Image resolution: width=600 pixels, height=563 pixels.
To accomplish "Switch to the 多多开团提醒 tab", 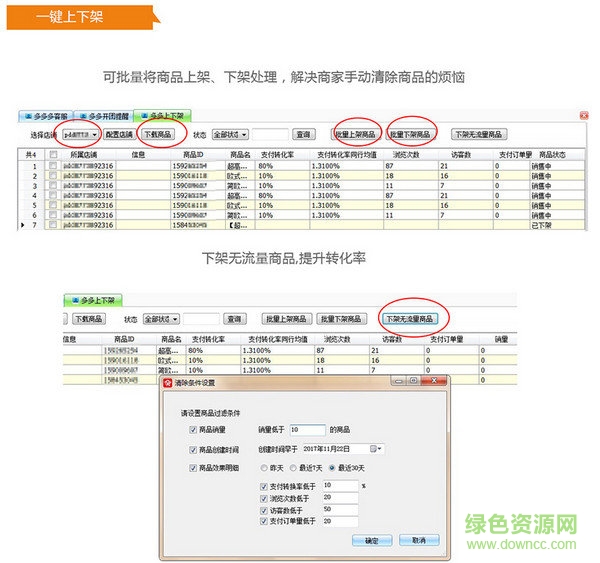I will point(104,116).
